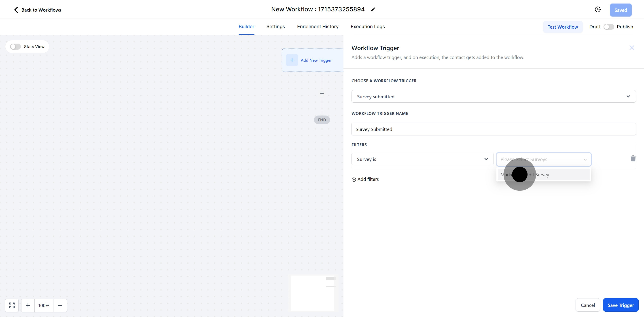Viewport: 644px width, 317px height.
Task: Click the END node on canvas
Action: (322, 120)
